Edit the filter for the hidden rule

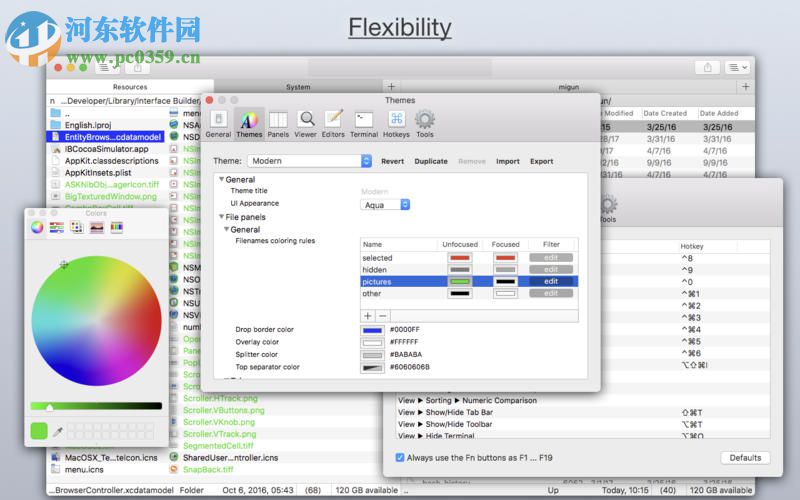click(x=551, y=269)
